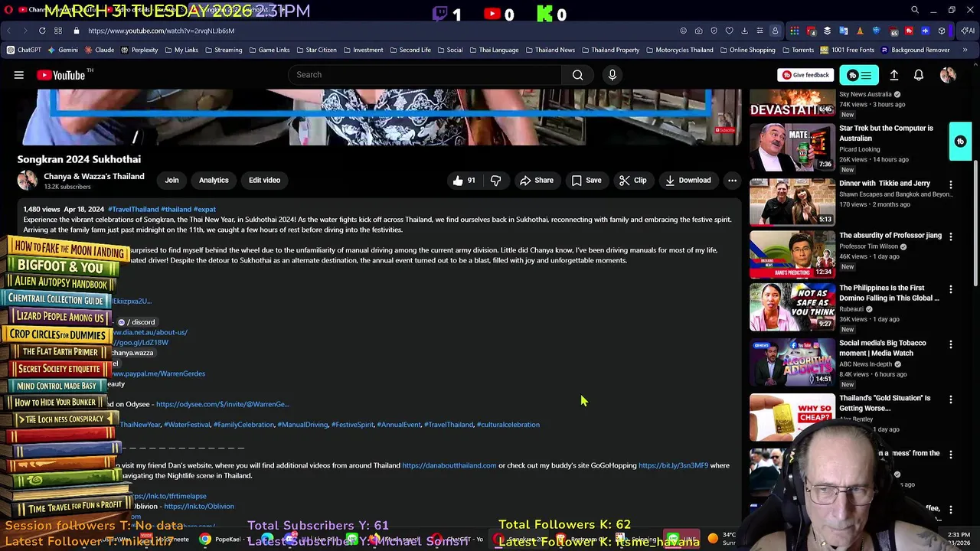
Task: Open the upload arrow icon in YouTube header
Action: 894,75
